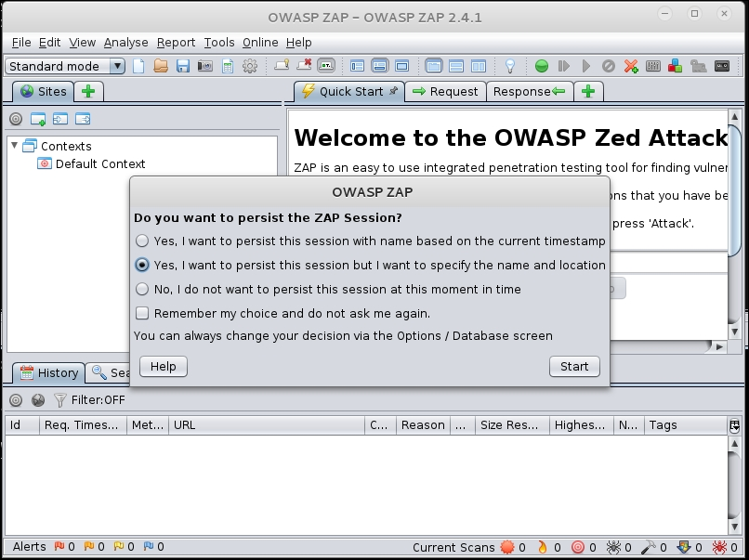Click the New Session toolbar icon

pyautogui.click(x=138, y=66)
